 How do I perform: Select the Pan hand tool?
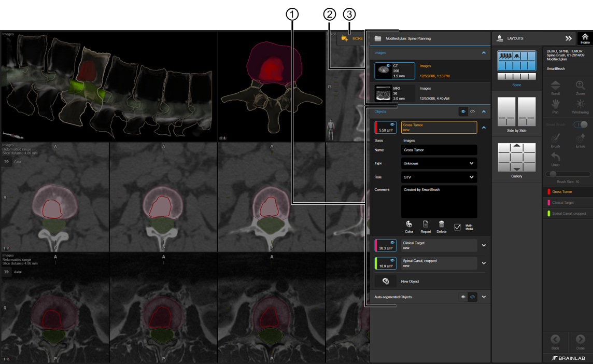coord(555,106)
